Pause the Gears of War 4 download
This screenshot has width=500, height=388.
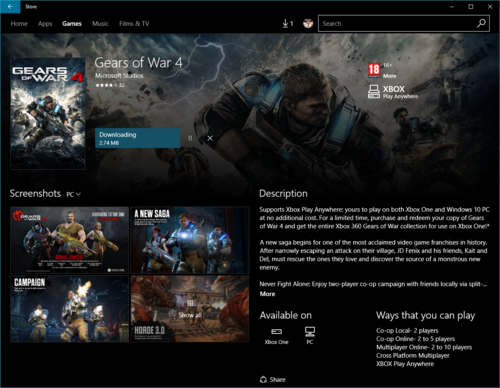(190, 138)
